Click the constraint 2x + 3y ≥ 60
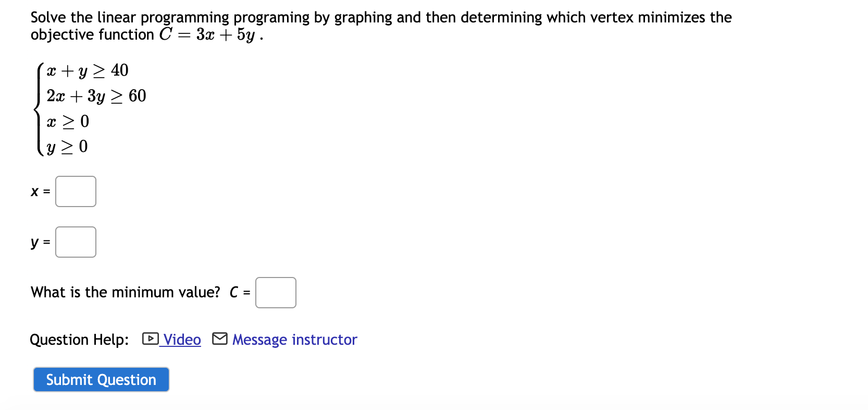The width and height of the screenshot is (868, 410). point(96,96)
